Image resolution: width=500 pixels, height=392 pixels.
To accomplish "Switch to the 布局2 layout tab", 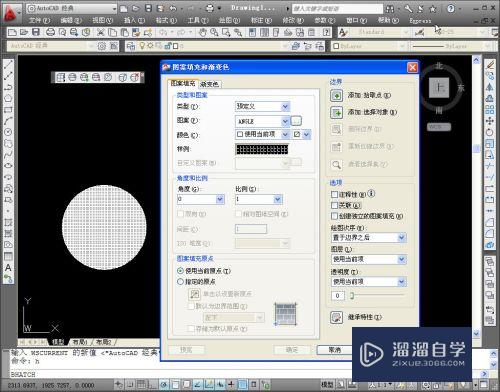I will (104, 342).
